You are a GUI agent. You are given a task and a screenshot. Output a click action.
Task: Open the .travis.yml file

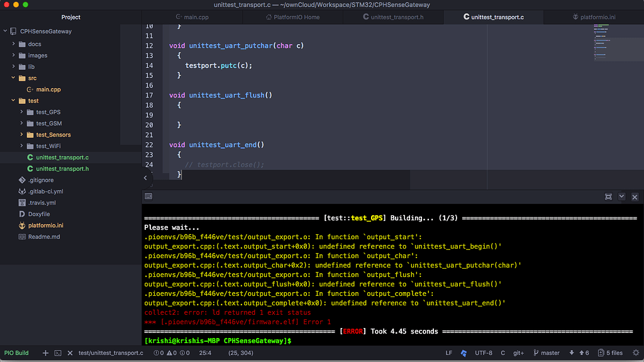coord(42,203)
